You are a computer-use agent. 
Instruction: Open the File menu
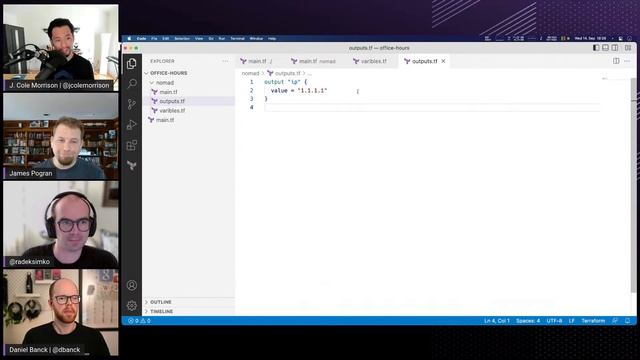154,38
